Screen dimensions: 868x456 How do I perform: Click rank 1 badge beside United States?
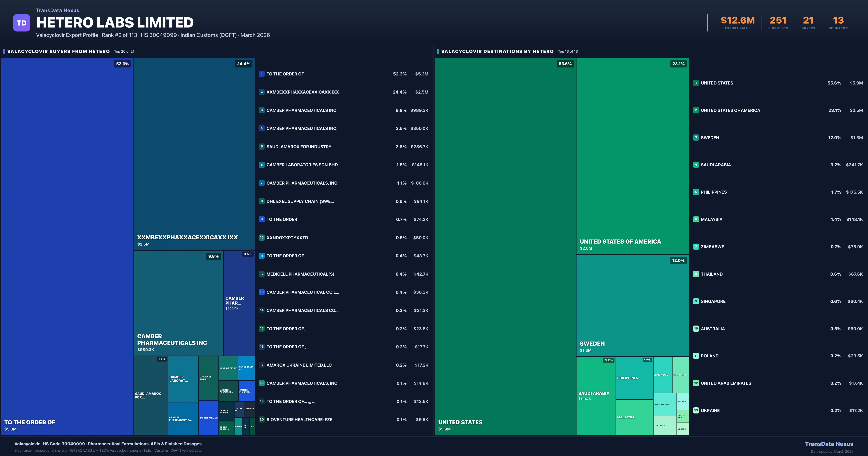click(696, 83)
